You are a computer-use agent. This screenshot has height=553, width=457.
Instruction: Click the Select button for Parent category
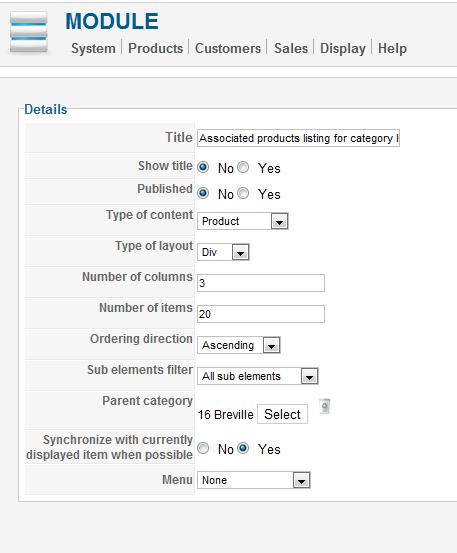[282, 414]
